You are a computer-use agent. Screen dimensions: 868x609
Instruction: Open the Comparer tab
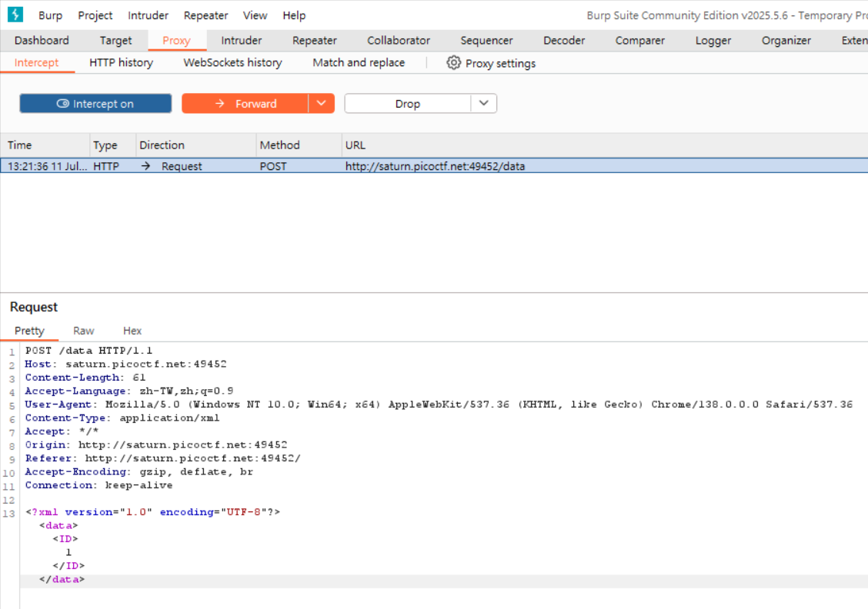click(640, 41)
